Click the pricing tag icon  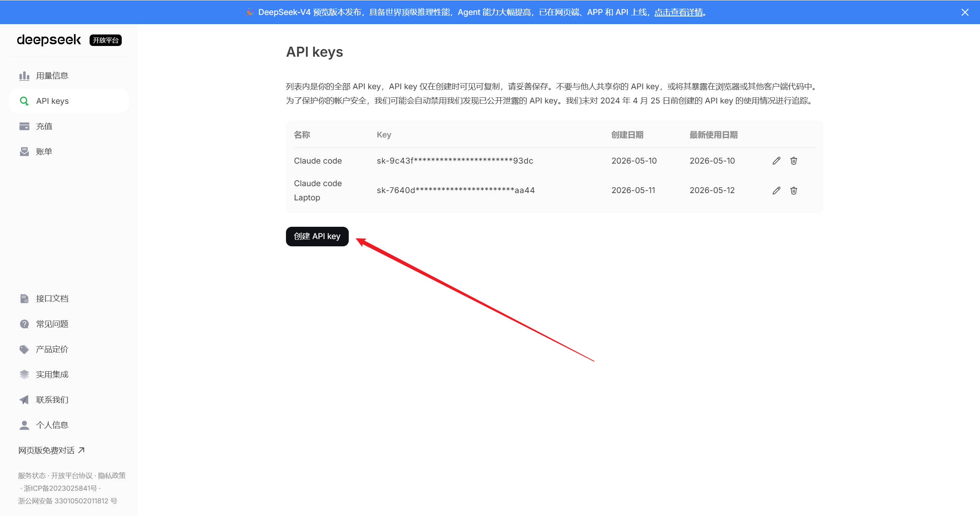pos(24,349)
